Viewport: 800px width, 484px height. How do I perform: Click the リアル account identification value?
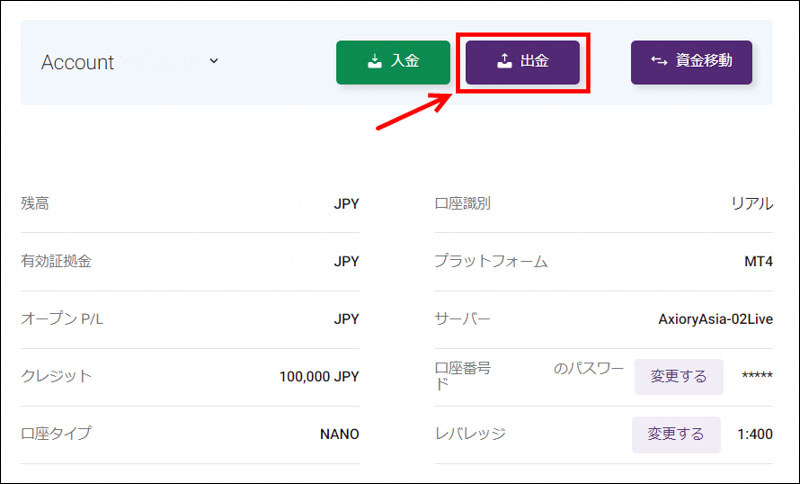coord(751,204)
